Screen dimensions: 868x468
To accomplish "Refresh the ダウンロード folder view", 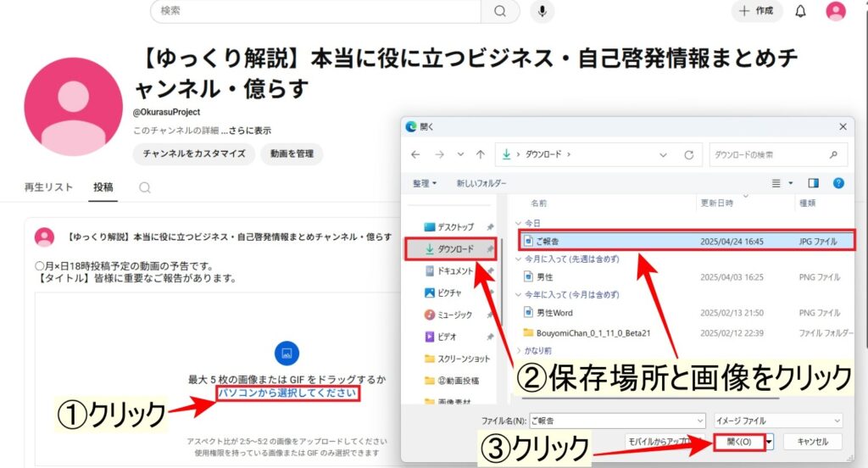I will click(x=688, y=155).
